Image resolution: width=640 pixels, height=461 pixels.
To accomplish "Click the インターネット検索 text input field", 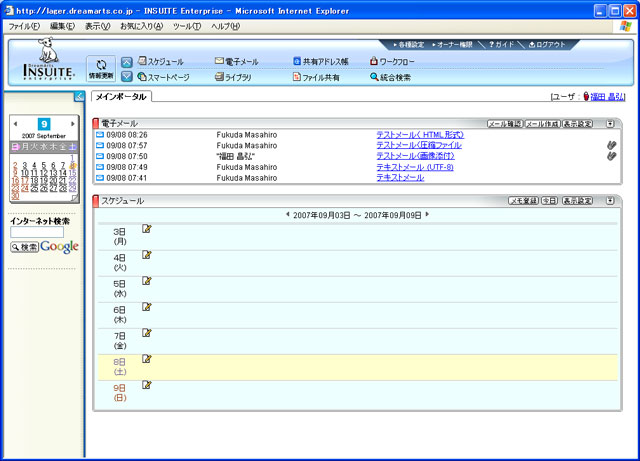I will click(x=30, y=233).
